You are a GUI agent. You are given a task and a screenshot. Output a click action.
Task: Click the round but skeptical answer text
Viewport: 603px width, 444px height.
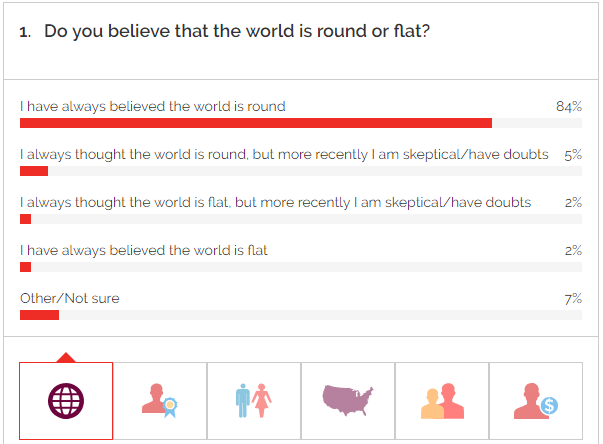[284, 155]
